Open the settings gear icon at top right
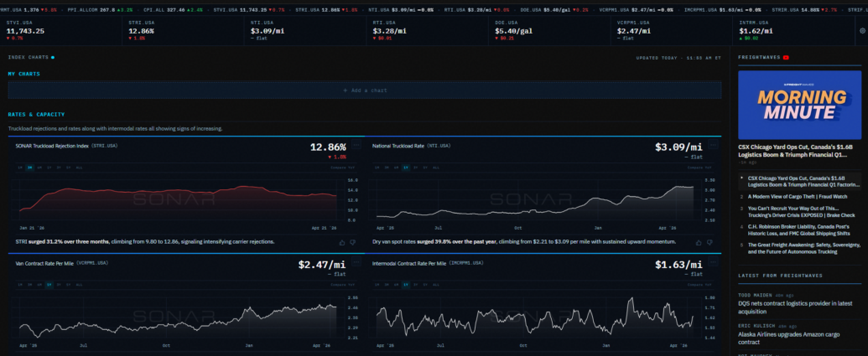 (862, 30)
